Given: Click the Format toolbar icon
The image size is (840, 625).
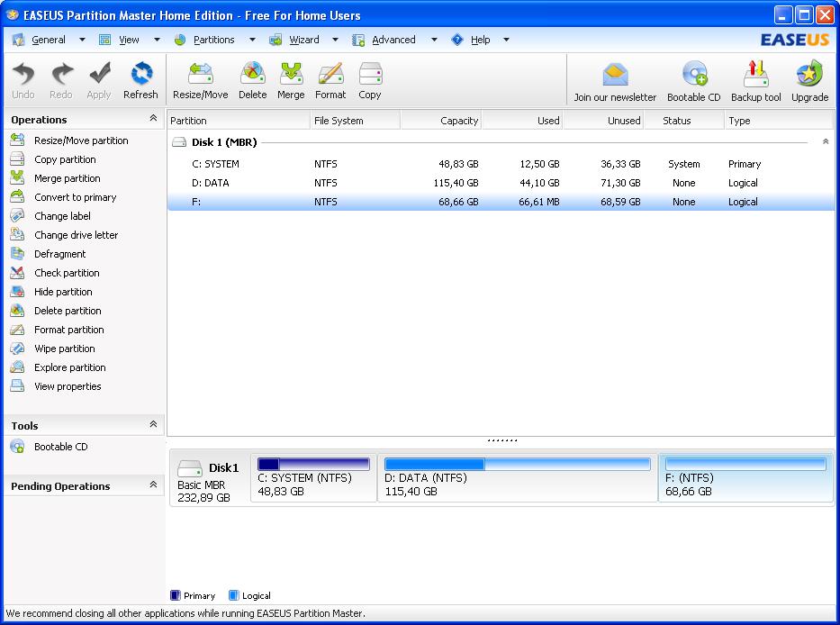Looking at the screenshot, I should 330,74.
